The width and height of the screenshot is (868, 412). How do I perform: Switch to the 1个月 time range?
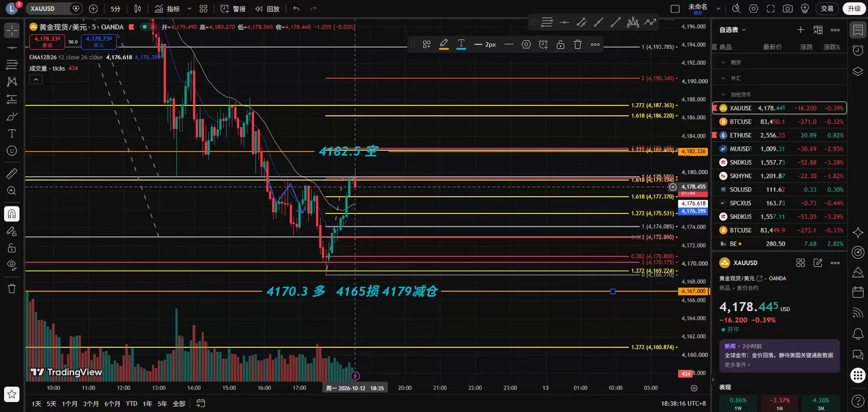[70, 404]
